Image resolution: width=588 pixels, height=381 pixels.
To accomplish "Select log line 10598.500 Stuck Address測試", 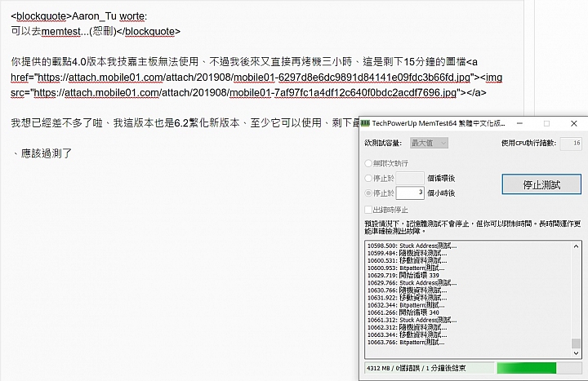I will (412, 246).
